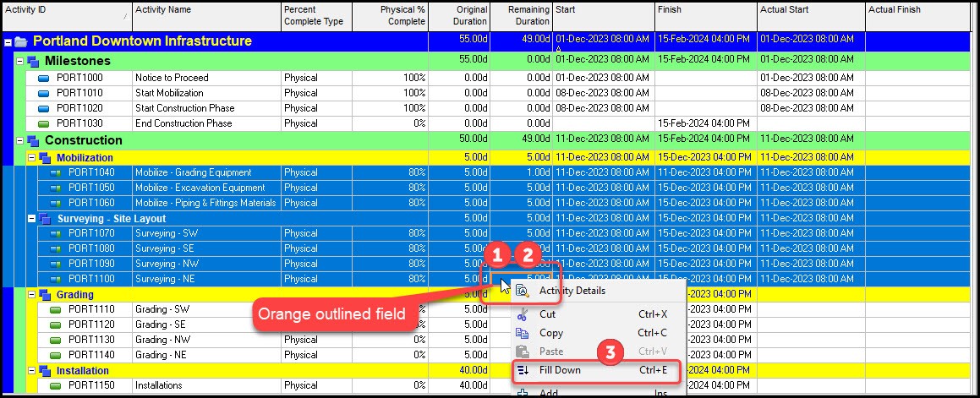This screenshot has height=398, width=980.
Task: Choose Fill Down from the context menu
Action: [x=560, y=370]
